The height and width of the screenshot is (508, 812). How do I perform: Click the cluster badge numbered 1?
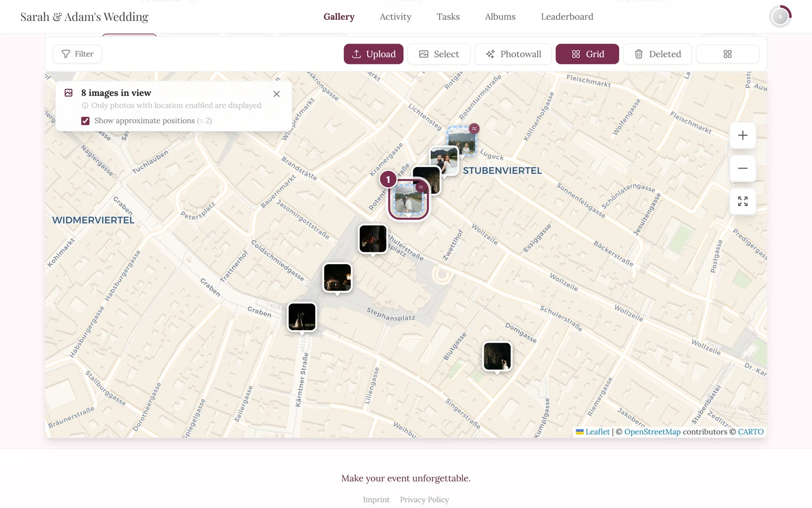[388, 179]
